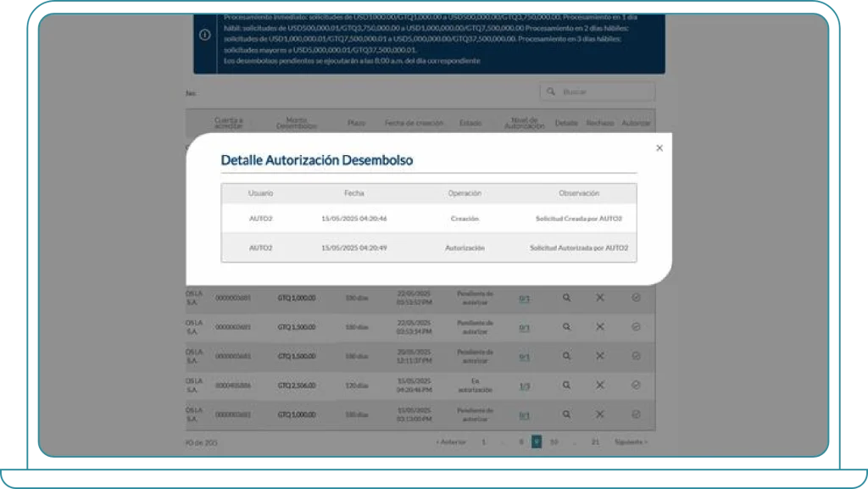Go to the Siguiente page
868x489 pixels.
631,442
